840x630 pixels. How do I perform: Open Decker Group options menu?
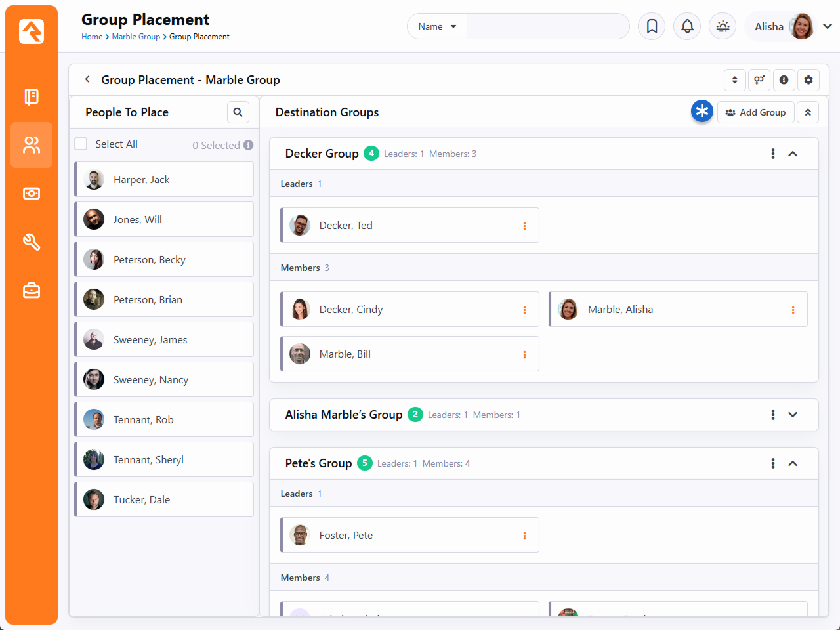click(x=772, y=154)
